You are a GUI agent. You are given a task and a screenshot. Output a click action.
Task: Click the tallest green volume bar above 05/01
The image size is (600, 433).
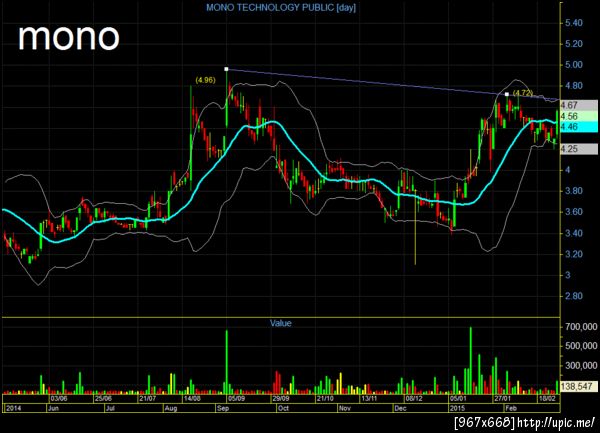coord(471,360)
